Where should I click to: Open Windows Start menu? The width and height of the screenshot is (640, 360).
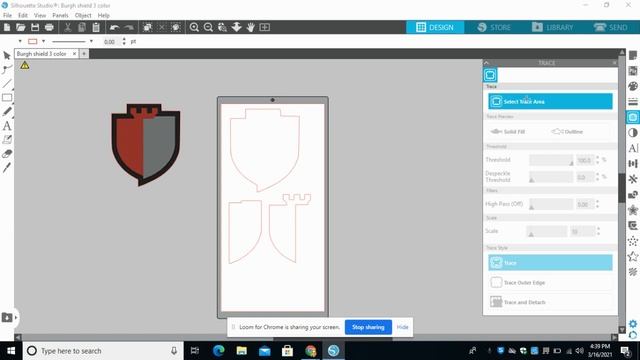coord(11,351)
